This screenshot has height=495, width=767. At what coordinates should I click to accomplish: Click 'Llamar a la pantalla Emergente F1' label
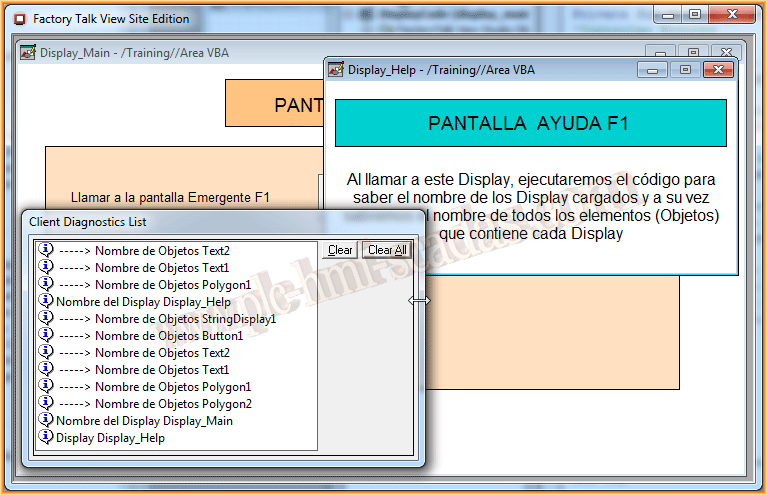click(170, 197)
